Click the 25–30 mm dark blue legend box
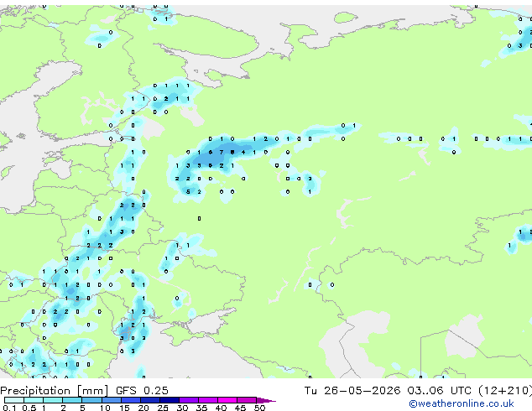 (x=169, y=400)
